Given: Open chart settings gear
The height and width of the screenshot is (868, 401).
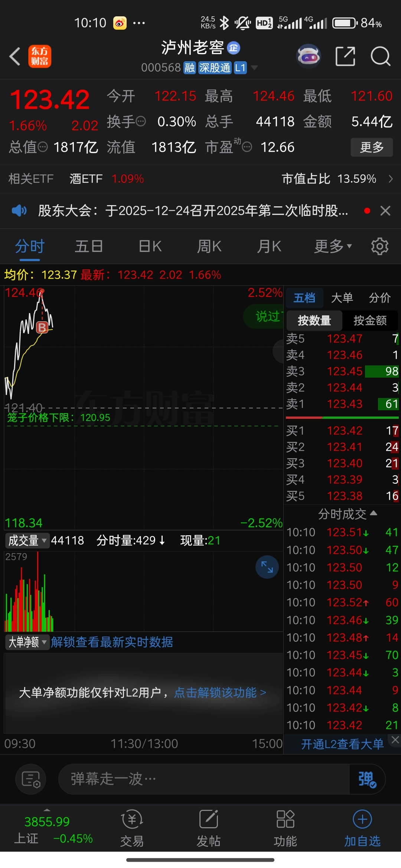Looking at the screenshot, I should (x=380, y=246).
